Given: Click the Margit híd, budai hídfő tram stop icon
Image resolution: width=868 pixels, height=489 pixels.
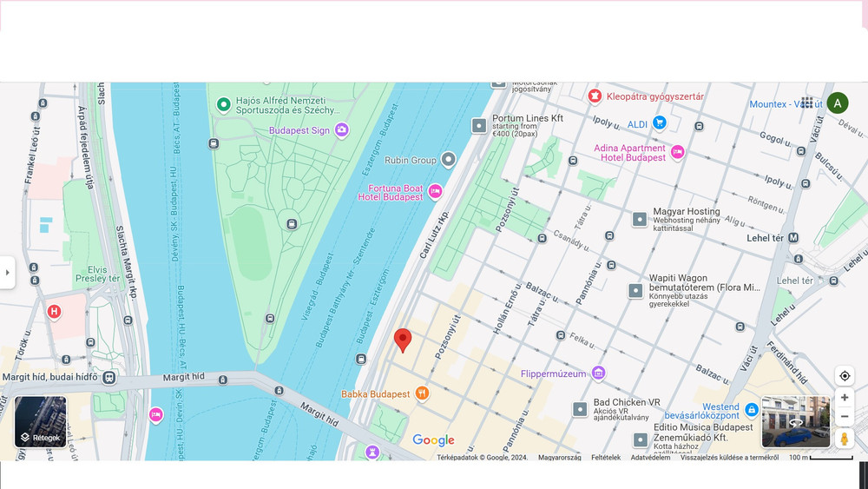Looking at the screenshot, I should pos(109,378).
